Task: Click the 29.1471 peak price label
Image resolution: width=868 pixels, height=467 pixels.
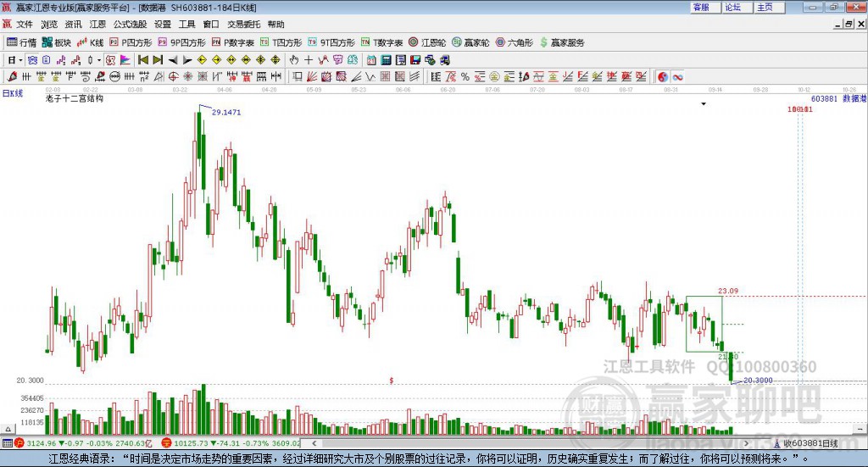Action: 226,113
